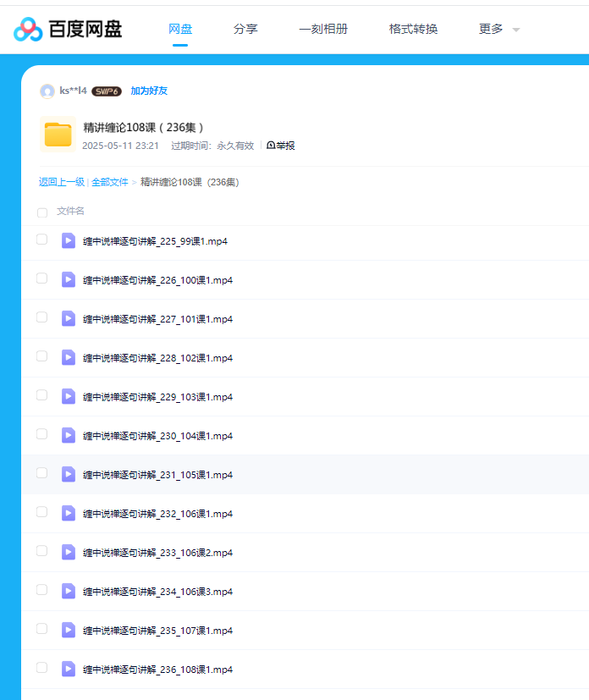Click video icon for file 236_108课1.mp4

click(x=69, y=669)
